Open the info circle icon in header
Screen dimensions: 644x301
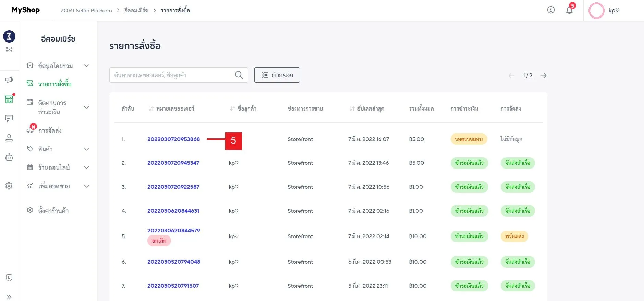pos(551,10)
